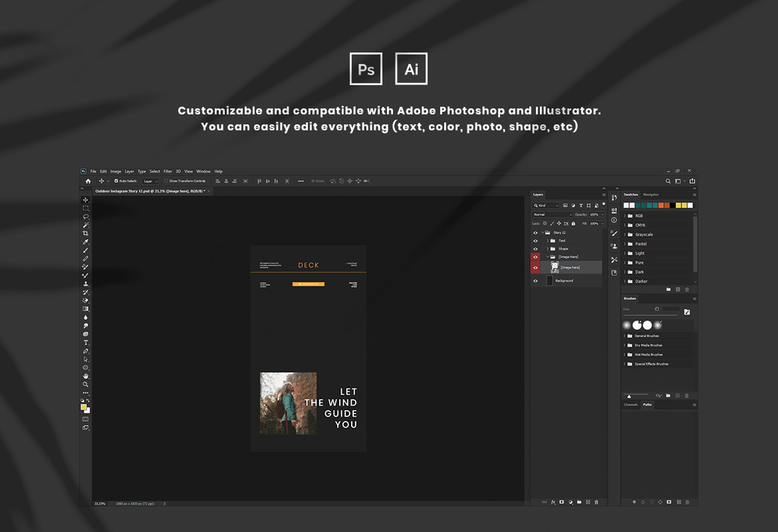Select the Background layer thumbnail
778x532 pixels.
point(549,281)
